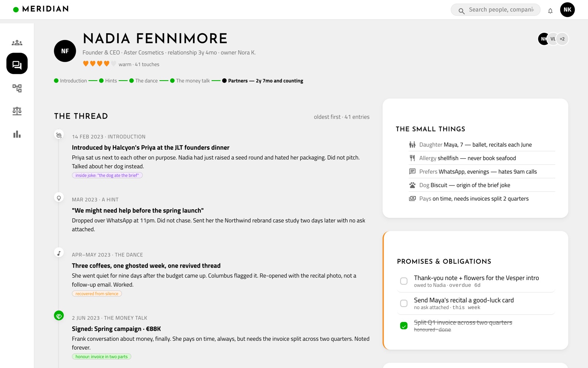Click the notifications bell icon

(x=550, y=11)
